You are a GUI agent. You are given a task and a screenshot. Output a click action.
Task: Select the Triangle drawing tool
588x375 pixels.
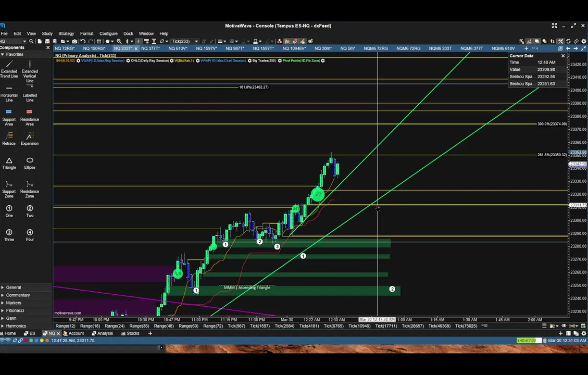click(9, 164)
